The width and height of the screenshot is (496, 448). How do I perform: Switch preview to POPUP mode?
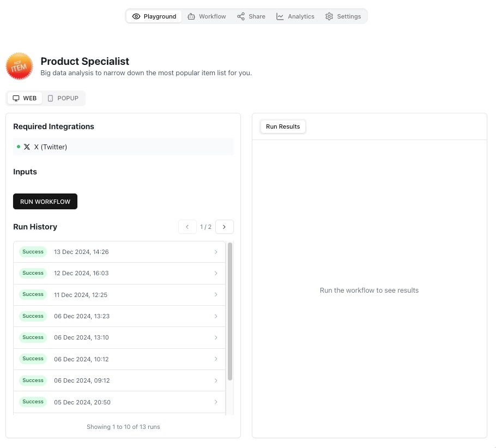coord(63,98)
